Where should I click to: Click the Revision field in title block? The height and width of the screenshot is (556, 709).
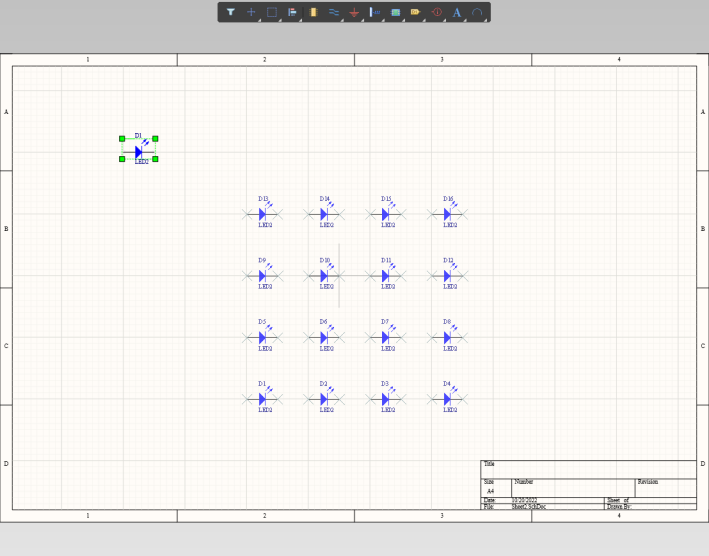coord(665,486)
